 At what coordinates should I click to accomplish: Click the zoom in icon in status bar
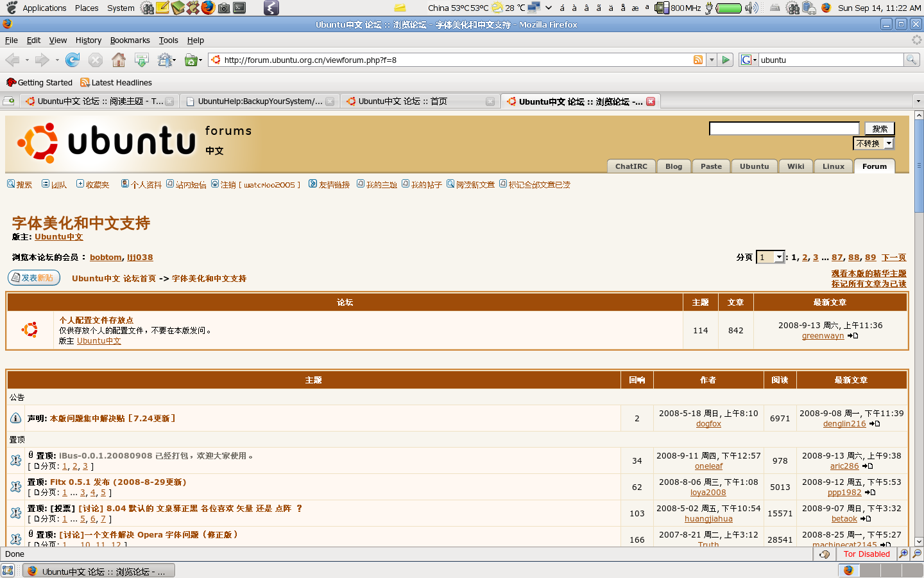(x=904, y=554)
